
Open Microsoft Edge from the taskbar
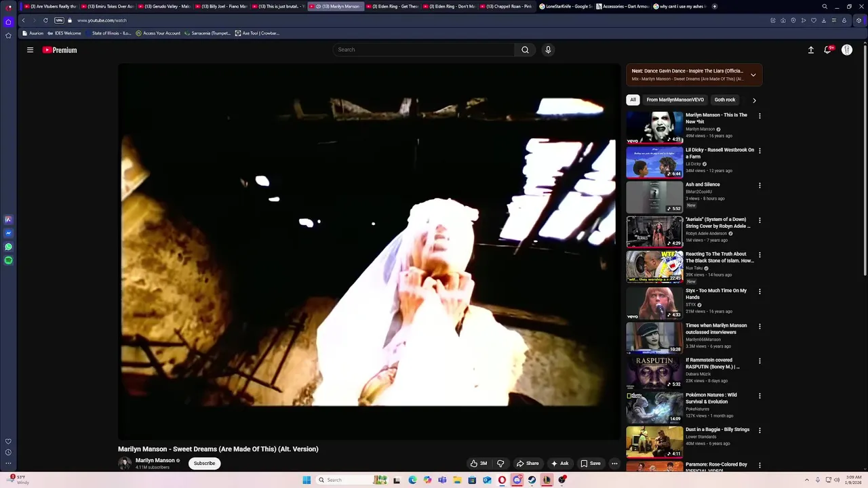click(412, 480)
